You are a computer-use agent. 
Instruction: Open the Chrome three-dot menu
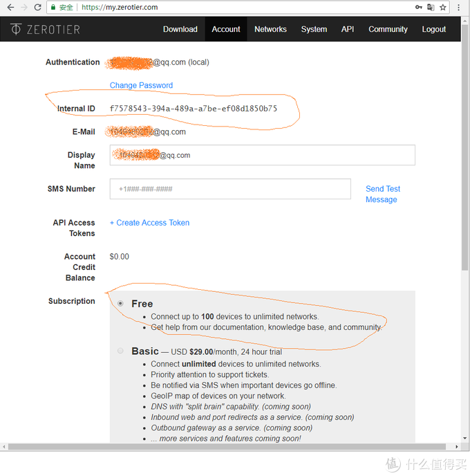tap(459, 8)
